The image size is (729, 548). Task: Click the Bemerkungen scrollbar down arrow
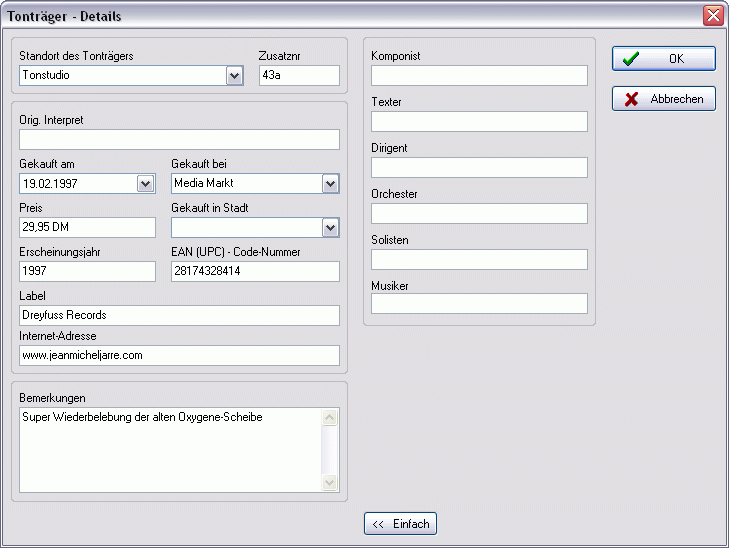click(330, 482)
